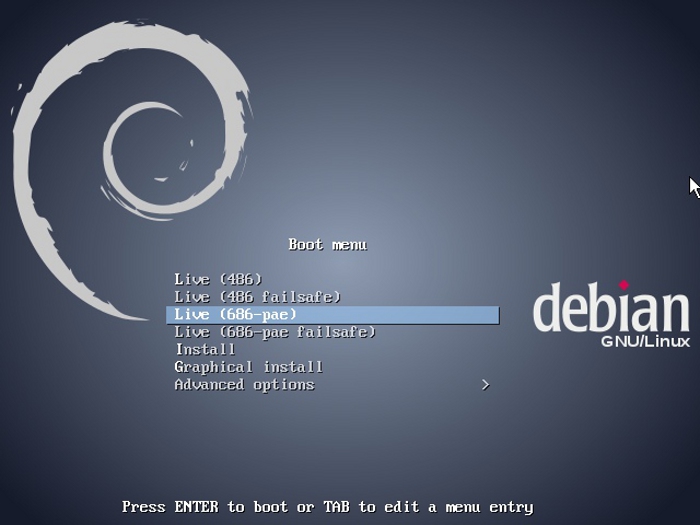Image resolution: width=700 pixels, height=525 pixels.
Task: Select the Live (486) boot entry
Action: [x=218, y=279]
